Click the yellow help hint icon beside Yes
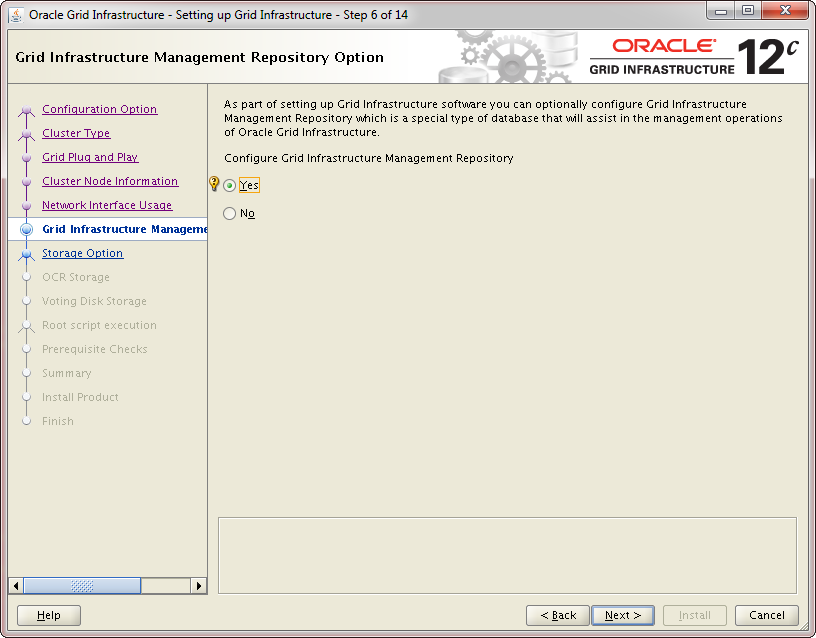 pos(213,184)
